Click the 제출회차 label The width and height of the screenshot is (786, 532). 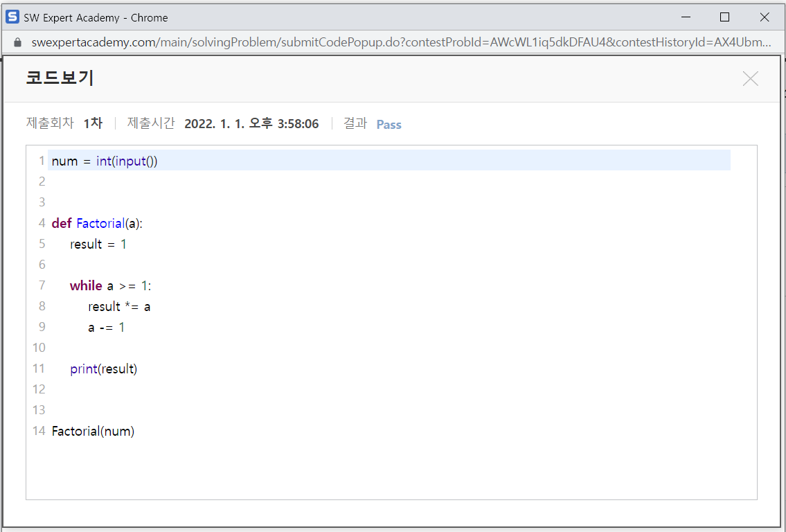click(x=50, y=123)
